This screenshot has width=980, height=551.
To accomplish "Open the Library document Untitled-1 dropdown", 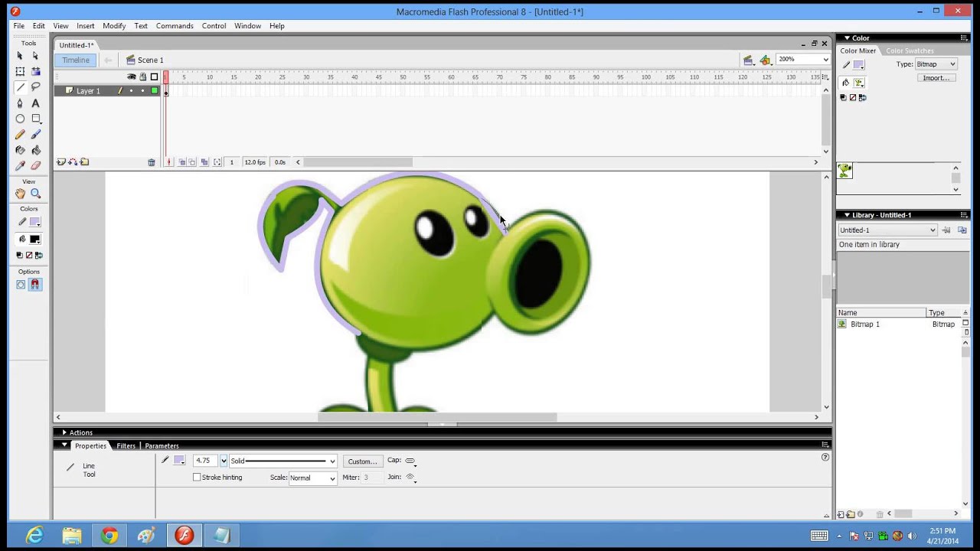I will 887,230.
